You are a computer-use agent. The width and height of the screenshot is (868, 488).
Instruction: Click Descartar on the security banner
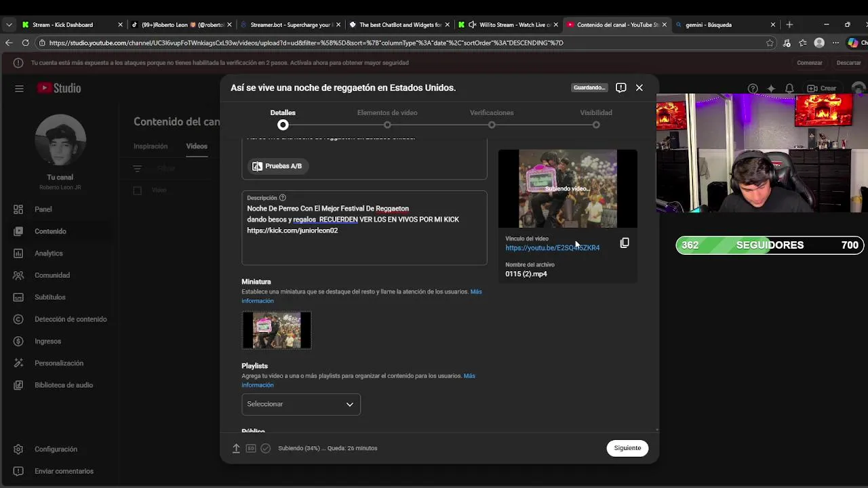pyautogui.click(x=848, y=63)
